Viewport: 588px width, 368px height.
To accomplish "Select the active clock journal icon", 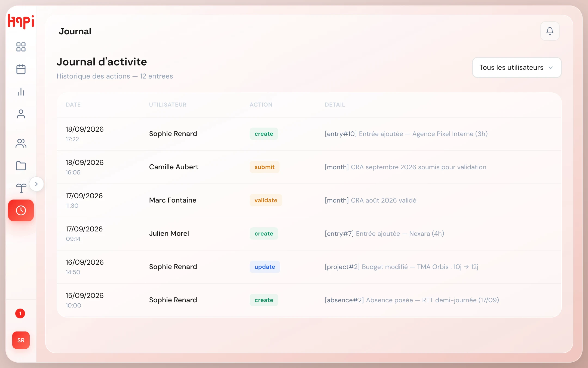I will pyautogui.click(x=21, y=210).
